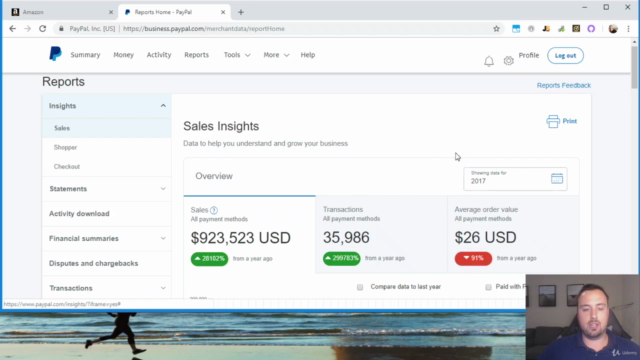Click the orange extension icon in toolbar
The width and height of the screenshot is (640, 360).
tap(546, 29)
